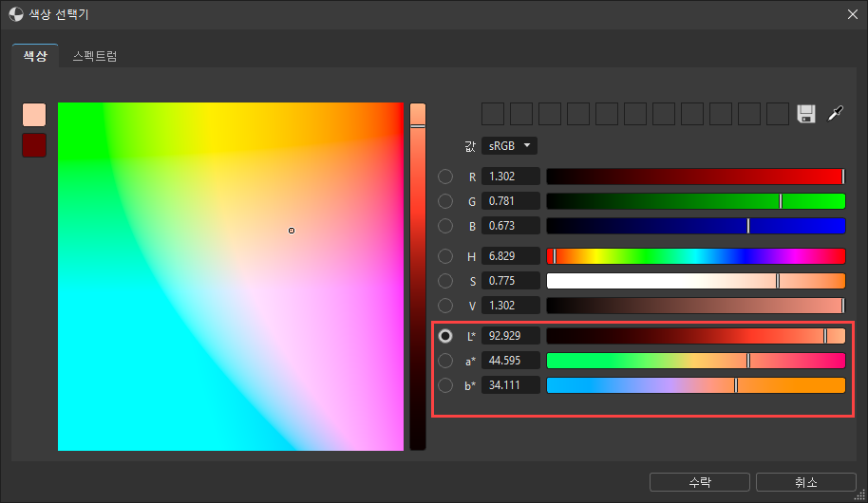
Task: Click the value V slider
Action: (x=696, y=306)
